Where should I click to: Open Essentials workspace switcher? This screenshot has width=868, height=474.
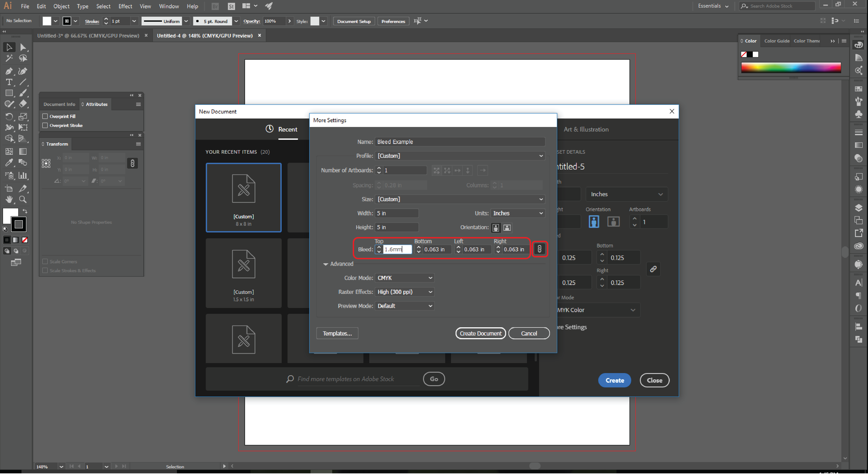[x=713, y=6]
